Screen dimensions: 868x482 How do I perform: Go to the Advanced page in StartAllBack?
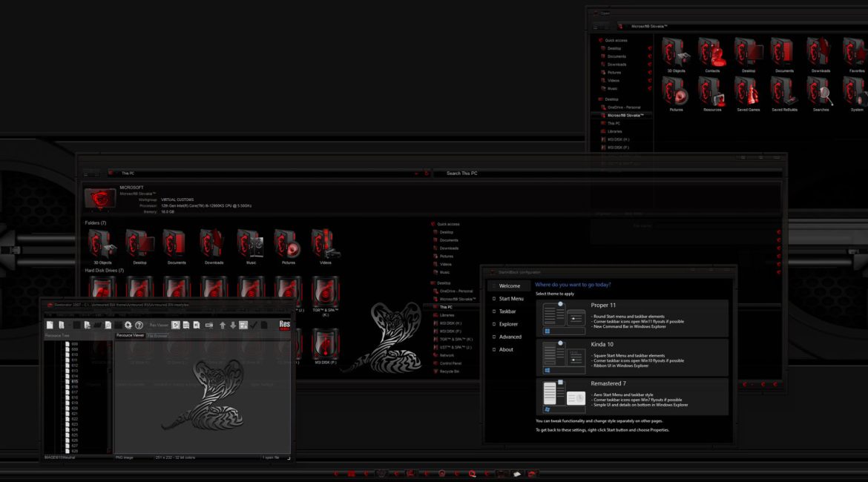[x=510, y=337]
